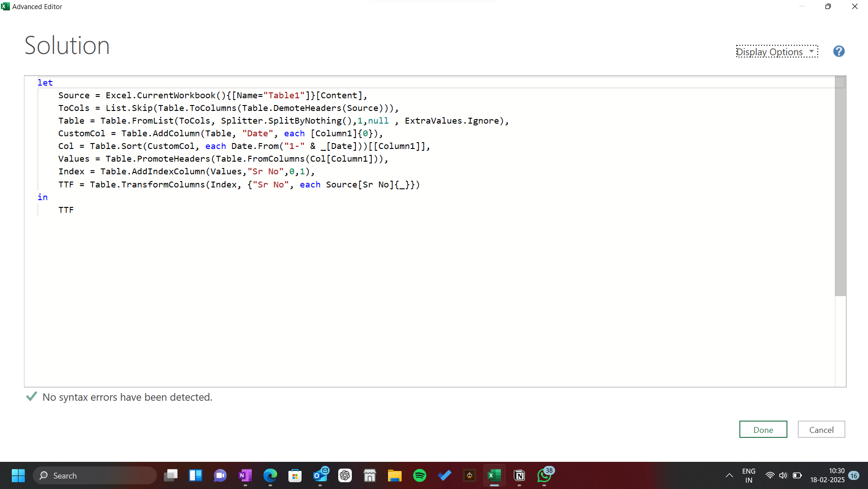Click the Values PromoteHeaders line

(223, 159)
